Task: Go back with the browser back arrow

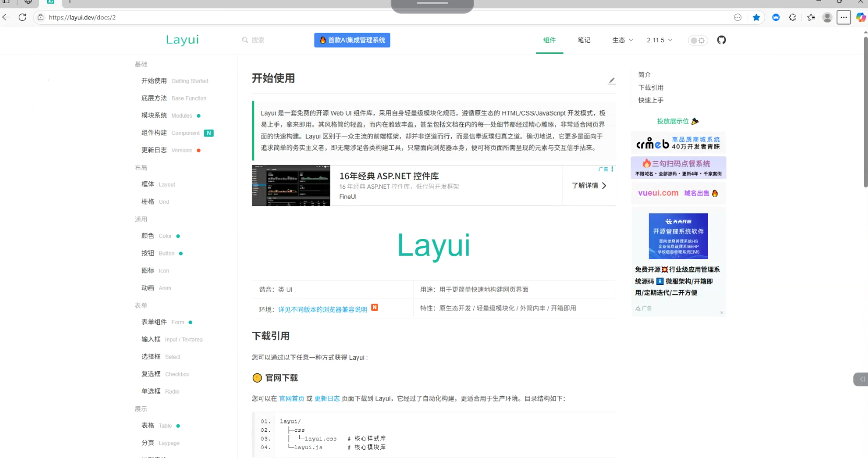Action: coord(6,17)
